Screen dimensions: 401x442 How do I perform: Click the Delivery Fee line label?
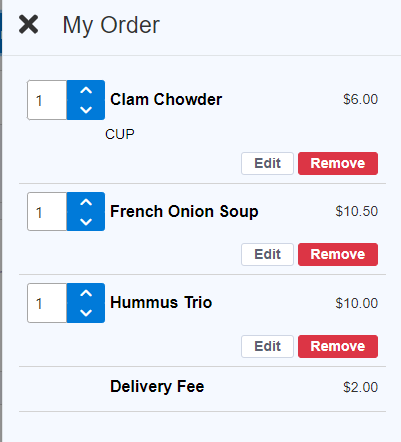pos(157,387)
